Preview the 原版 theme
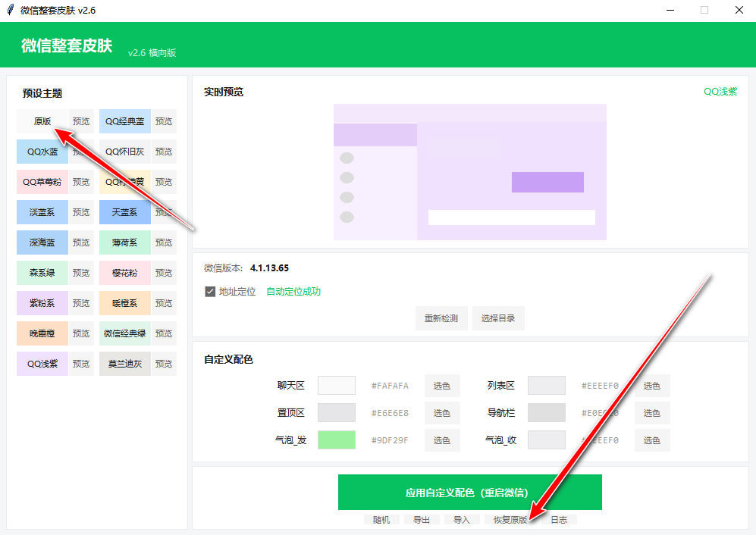Viewport: 756px width, 535px height. pyautogui.click(x=81, y=121)
